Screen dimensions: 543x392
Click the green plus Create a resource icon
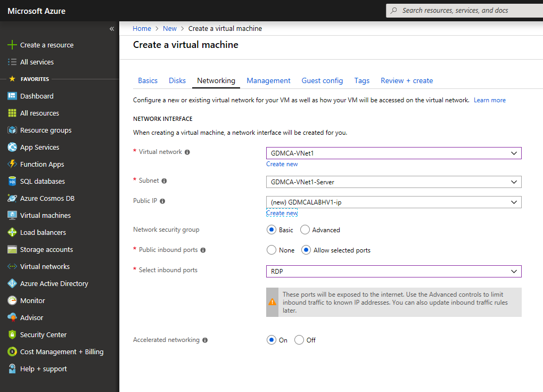click(12, 45)
